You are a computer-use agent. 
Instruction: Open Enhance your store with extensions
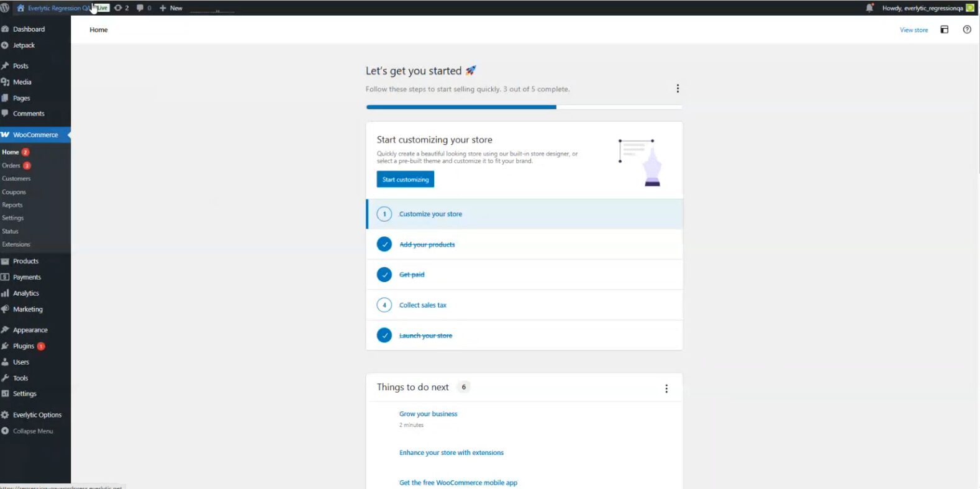[451, 453]
